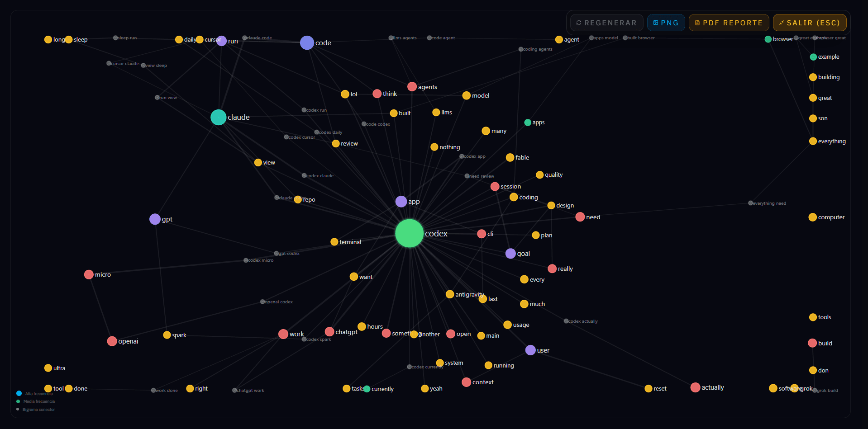Click the red think node
This screenshot has height=429, width=868.
point(377,94)
